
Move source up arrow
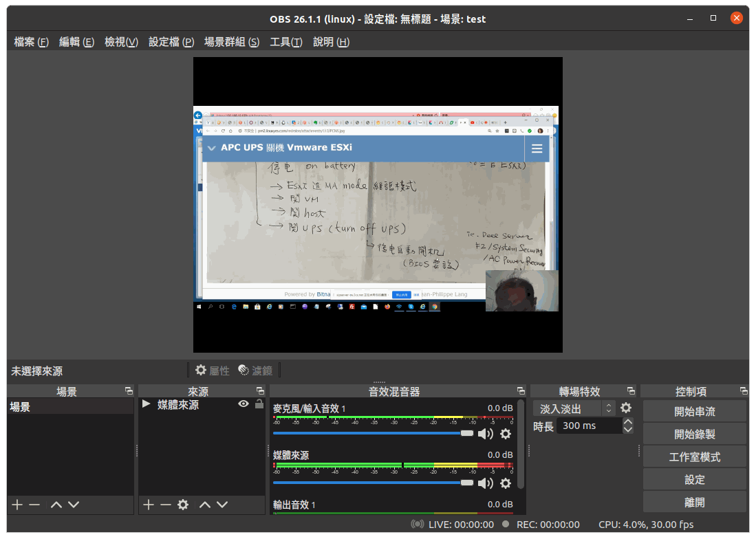click(x=205, y=505)
